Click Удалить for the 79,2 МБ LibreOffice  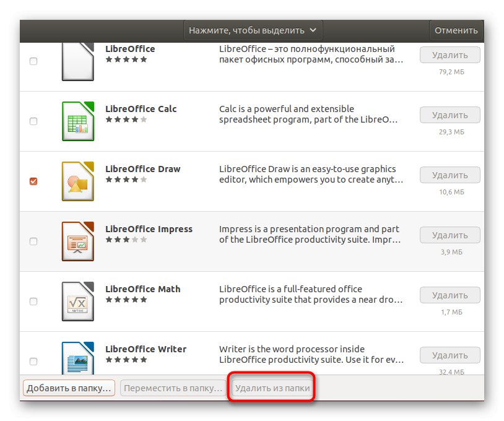(x=450, y=55)
